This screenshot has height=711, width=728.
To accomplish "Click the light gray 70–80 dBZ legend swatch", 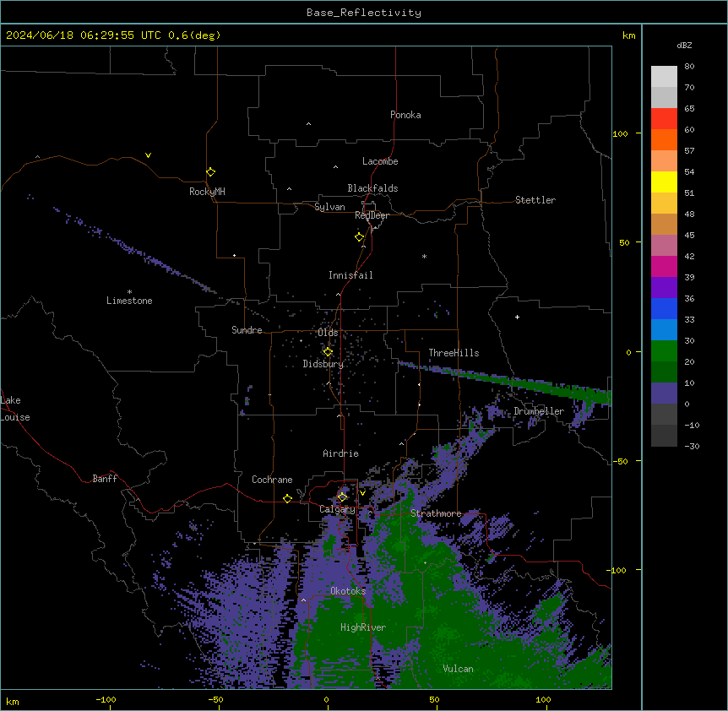I will [664, 77].
